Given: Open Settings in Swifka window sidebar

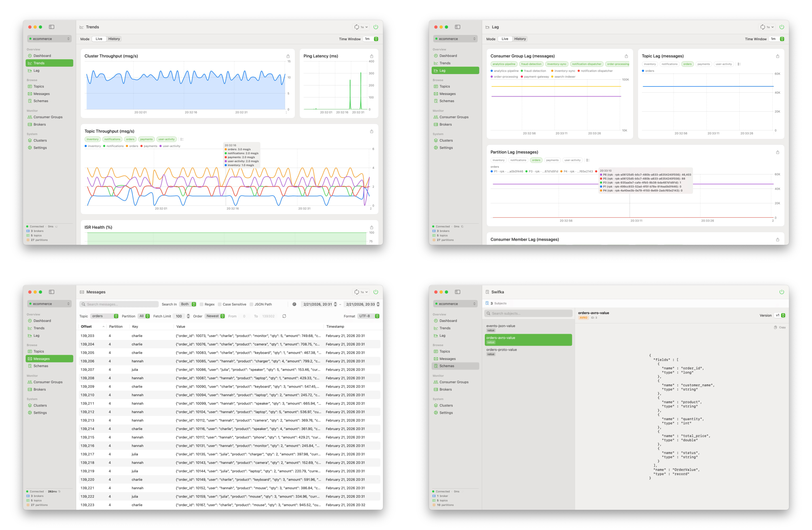Looking at the screenshot, I should click(x=455, y=413).
